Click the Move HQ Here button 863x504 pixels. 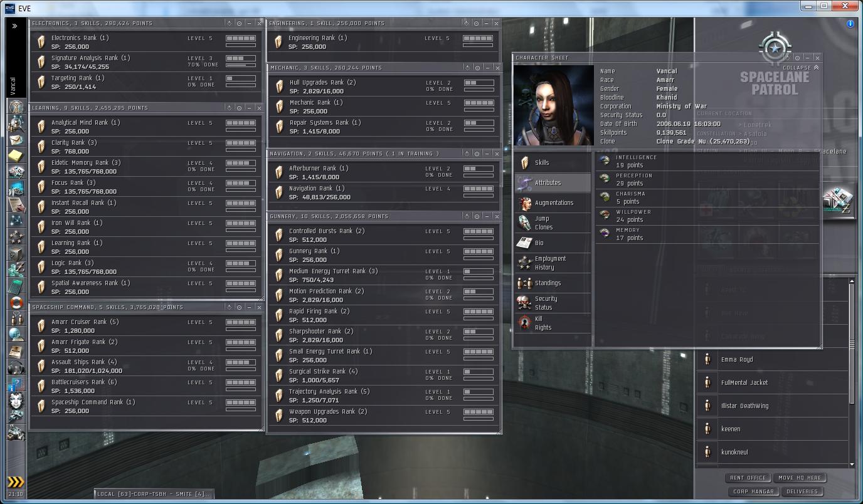[x=799, y=478]
